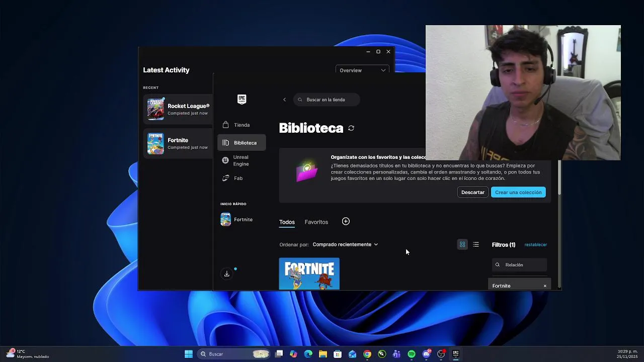This screenshot has height=362, width=644.
Task: Click the search magnifier in store field
Action: (x=300, y=100)
